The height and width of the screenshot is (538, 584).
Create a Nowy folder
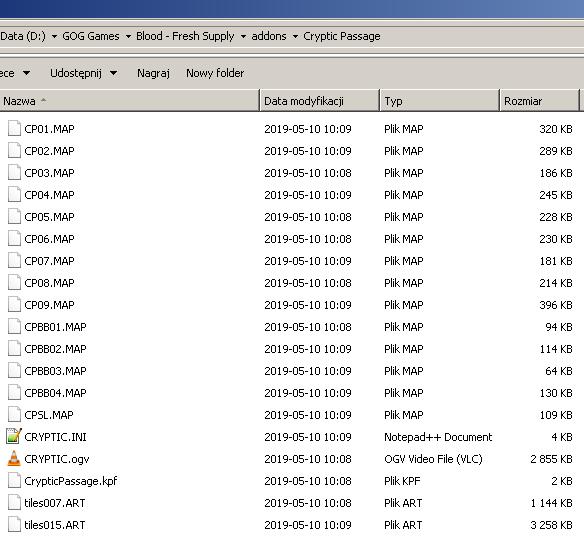tap(215, 73)
